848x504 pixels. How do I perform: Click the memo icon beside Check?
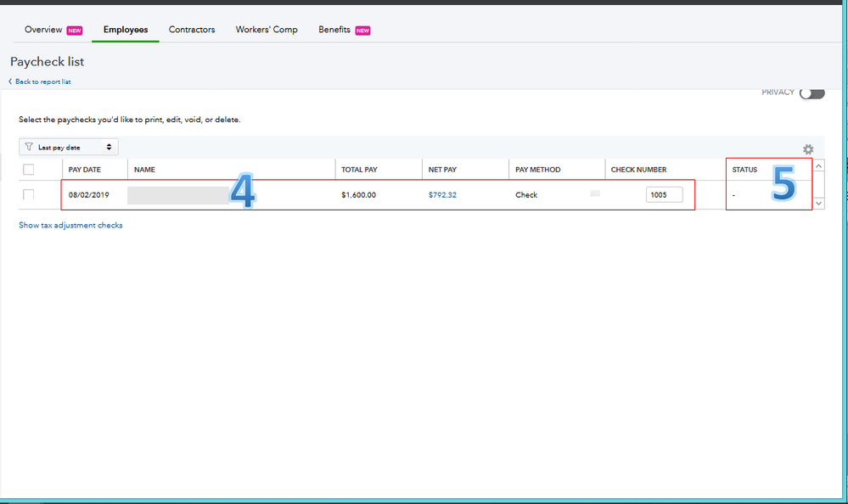595,193
